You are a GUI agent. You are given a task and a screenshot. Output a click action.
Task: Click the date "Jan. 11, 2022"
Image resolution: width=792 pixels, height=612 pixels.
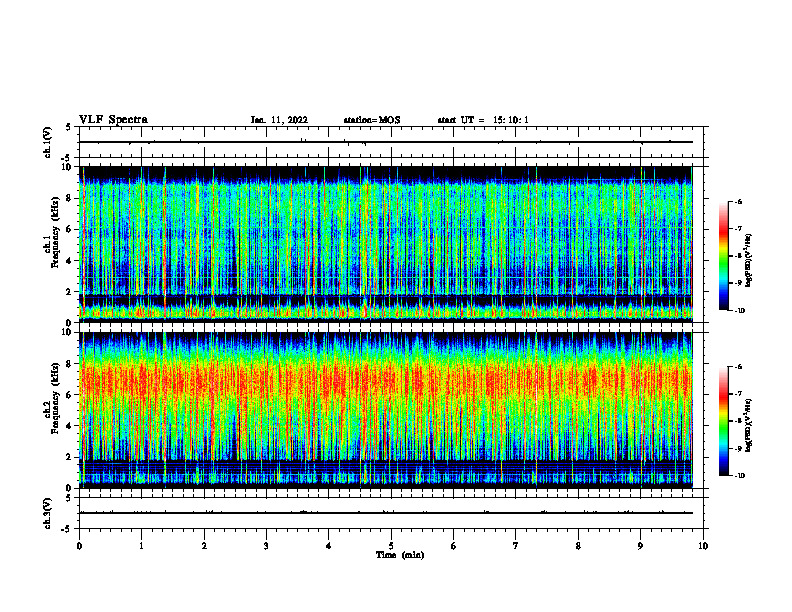coord(279,120)
